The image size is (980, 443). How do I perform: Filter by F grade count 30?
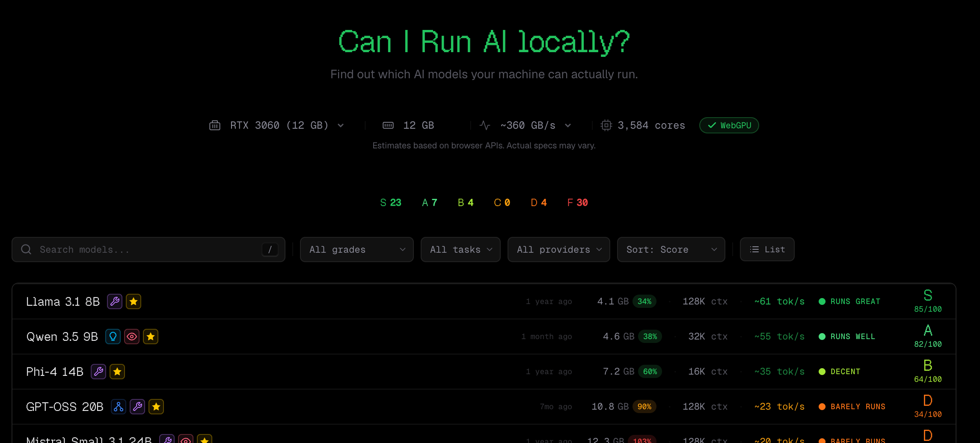pos(577,203)
